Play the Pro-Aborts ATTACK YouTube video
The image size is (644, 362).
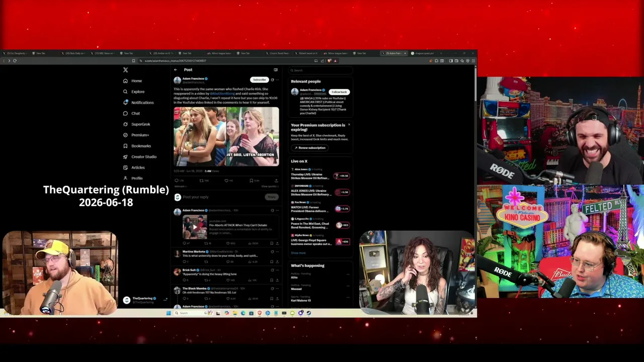click(x=195, y=227)
